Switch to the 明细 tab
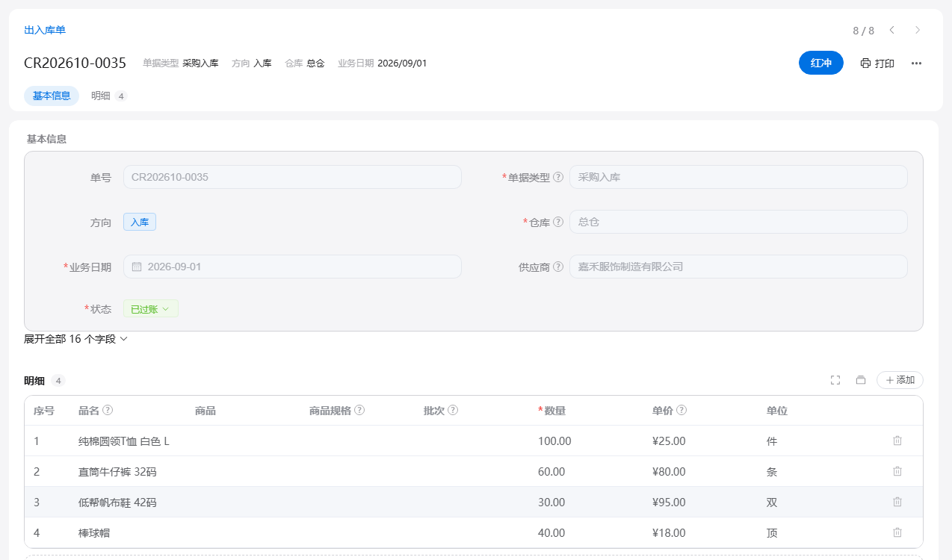The height and width of the screenshot is (560, 952). point(109,96)
